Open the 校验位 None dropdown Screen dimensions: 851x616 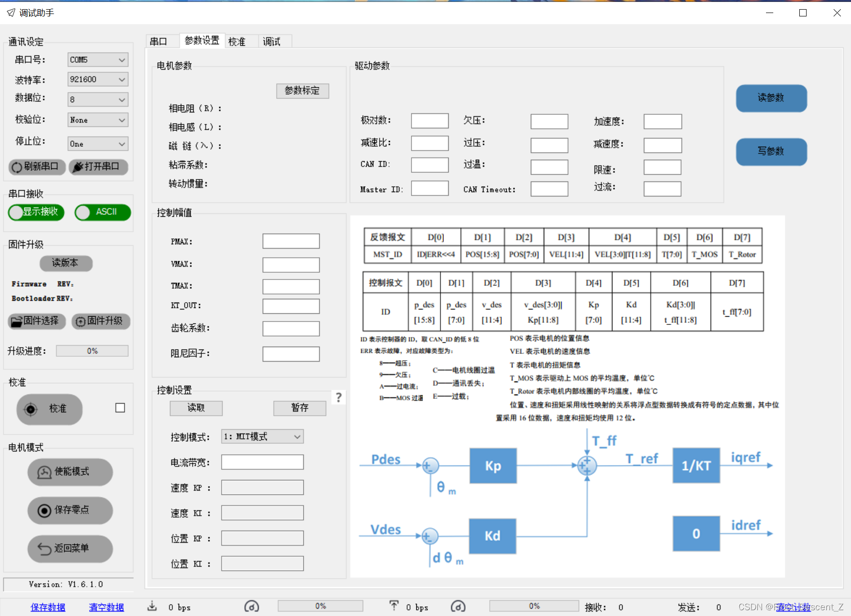click(x=98, y=120)
